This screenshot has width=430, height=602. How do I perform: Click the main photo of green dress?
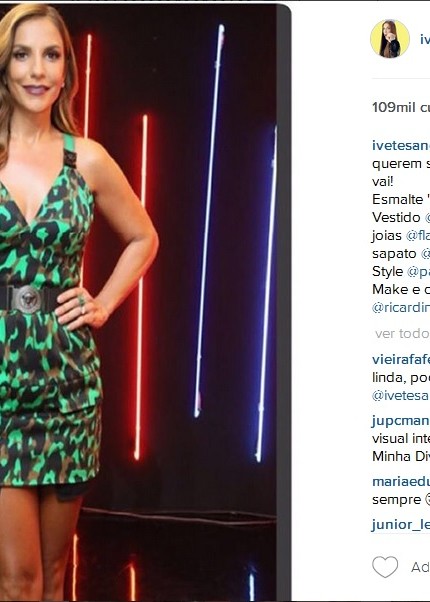coord(138,301)
